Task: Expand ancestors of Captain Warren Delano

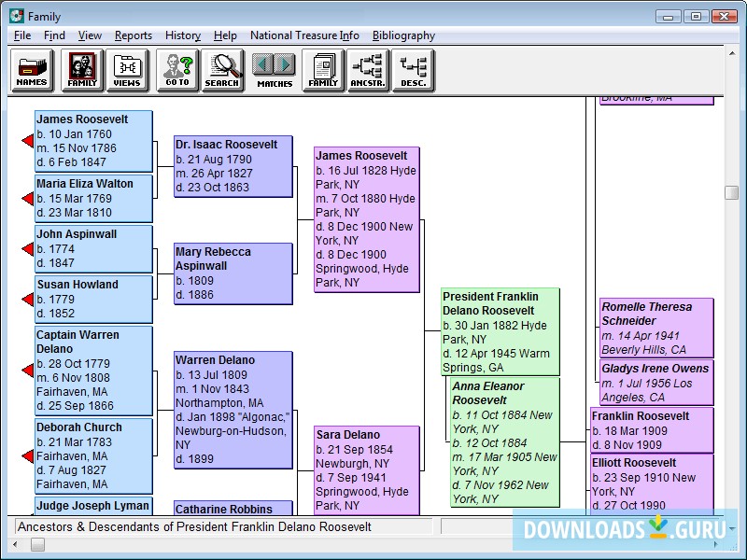Action: (x=26, y=369)
